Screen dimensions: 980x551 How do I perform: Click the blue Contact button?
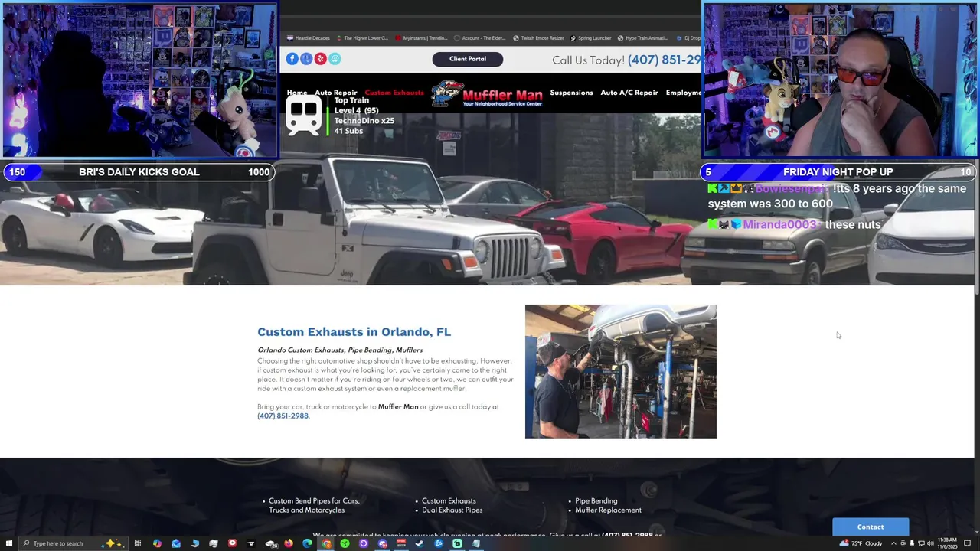pyautogui.click(x=871, y=527)
